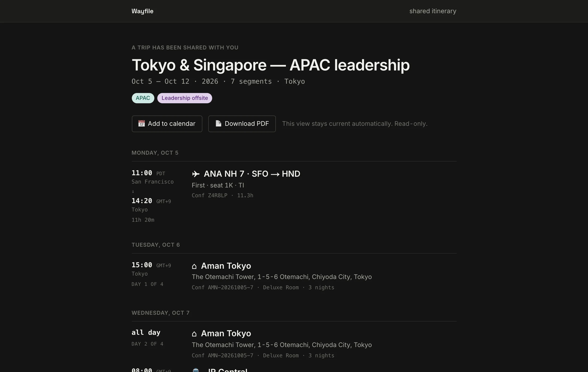Click the house icon on Wednesday's Aman Tokyo
Screen dimensions: 588x372
tap(194, 334)
